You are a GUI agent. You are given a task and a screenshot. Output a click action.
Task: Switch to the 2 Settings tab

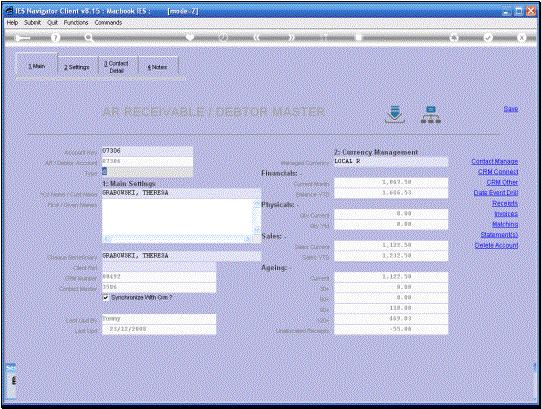(x=77, y=67)
